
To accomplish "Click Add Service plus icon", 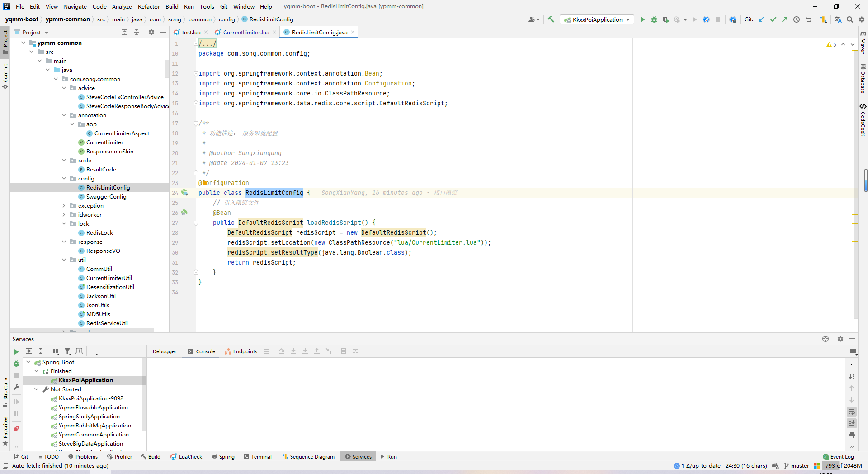I will (x=94, y=351).
